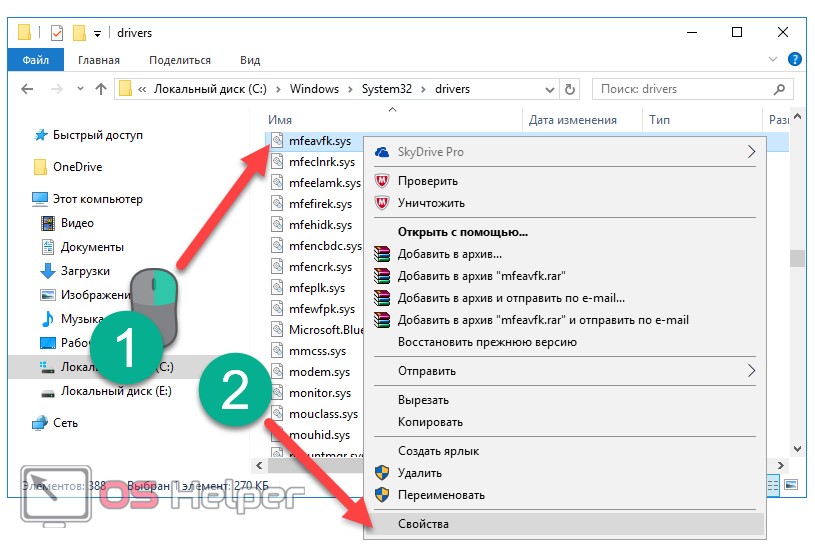Click the Refresh button beside address bar
This screenshot has width=815, height=548.
(x=570, y=89)
